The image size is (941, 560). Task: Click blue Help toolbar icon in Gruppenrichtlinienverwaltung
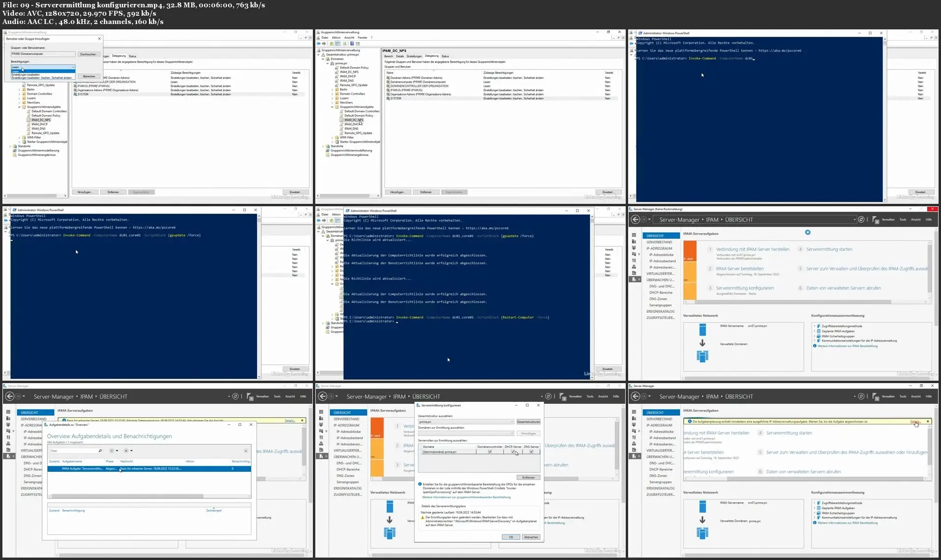(x=352, y=44)
